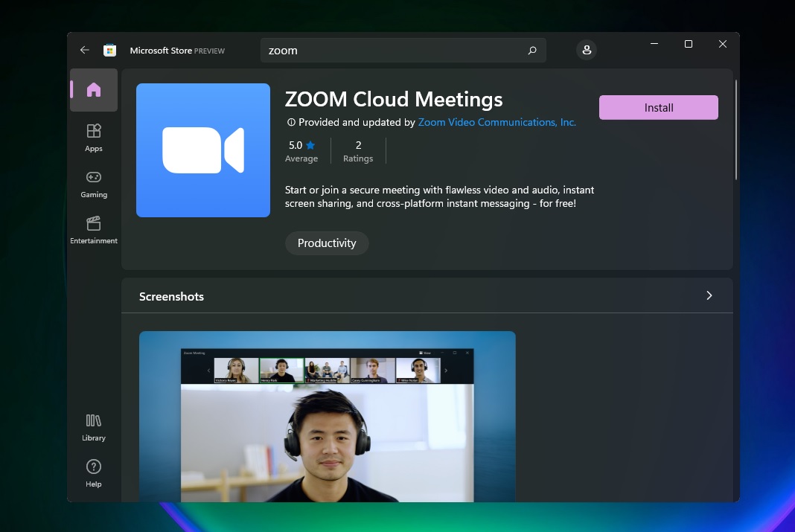Open the Help section

[94, 473]
